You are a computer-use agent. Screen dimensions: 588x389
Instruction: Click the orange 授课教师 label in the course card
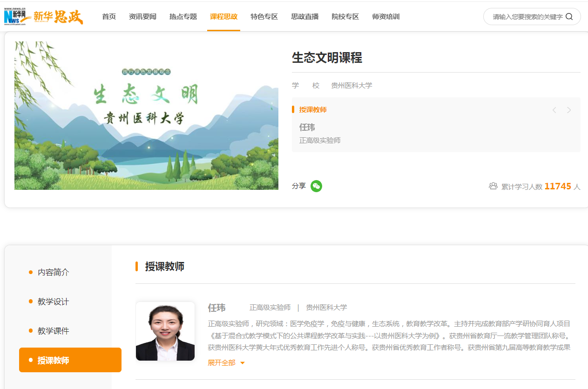click(313, 110)
